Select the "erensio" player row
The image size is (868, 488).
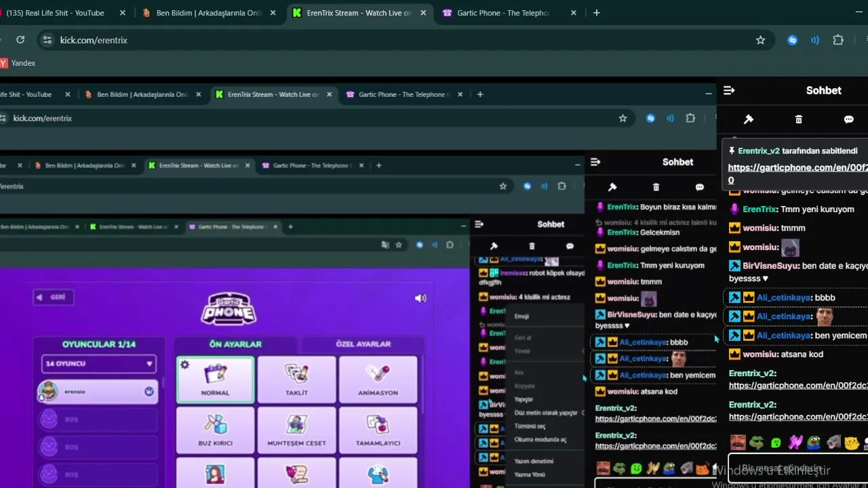tap(98, 391)
